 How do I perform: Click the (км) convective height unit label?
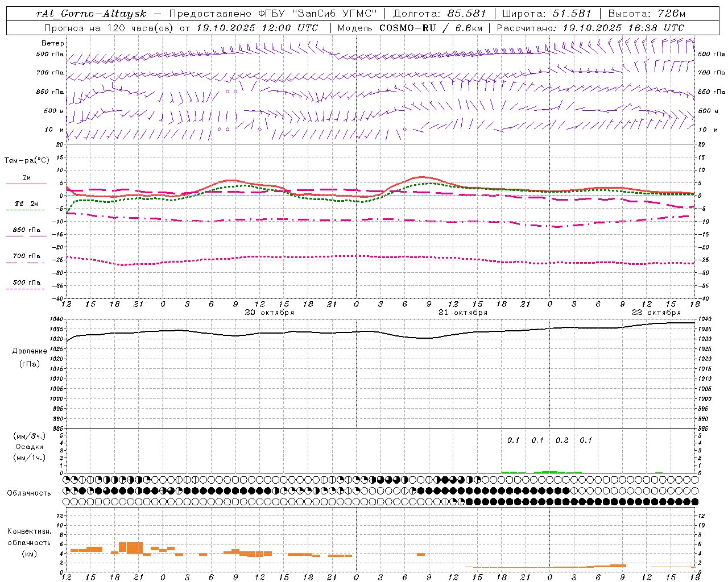coord(30,554)
